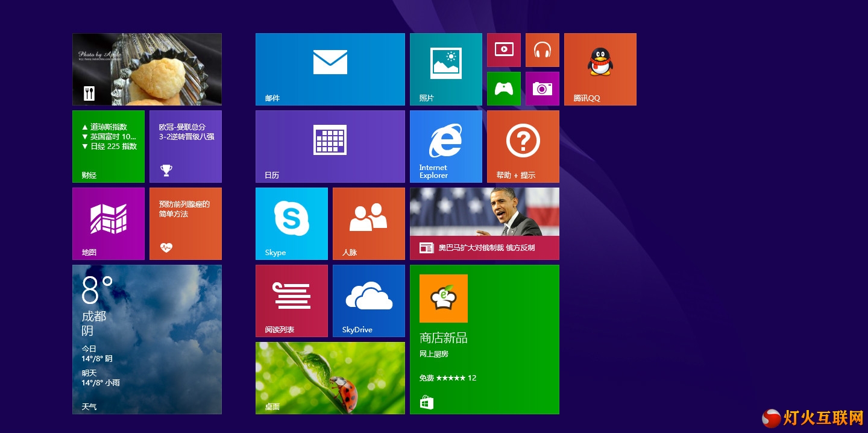Launch Internet Explorer tile
The height and width of the screenshot is (433, 868).
coord(446,147)
